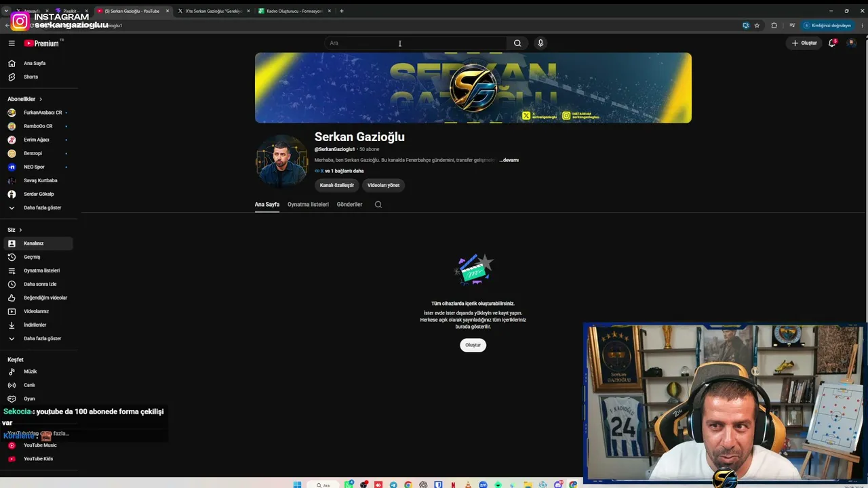
Task: Switch to the Oynatma listeleri tab
Action: point(308,204)
